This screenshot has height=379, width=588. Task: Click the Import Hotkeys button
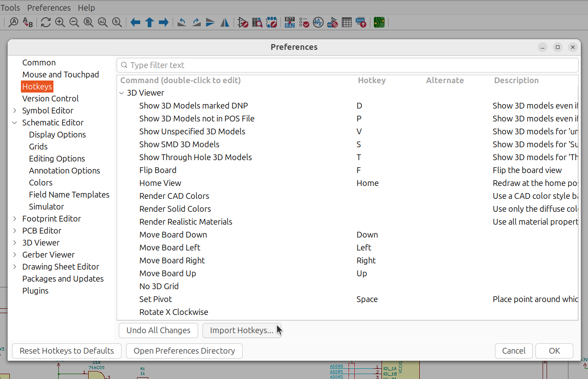point(241,331)
